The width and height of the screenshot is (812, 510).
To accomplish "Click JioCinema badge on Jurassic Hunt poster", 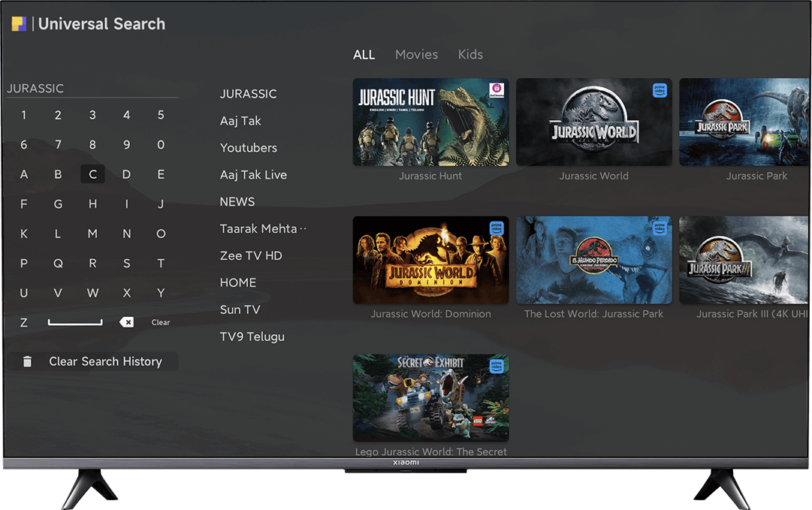I will pos(497,90).
